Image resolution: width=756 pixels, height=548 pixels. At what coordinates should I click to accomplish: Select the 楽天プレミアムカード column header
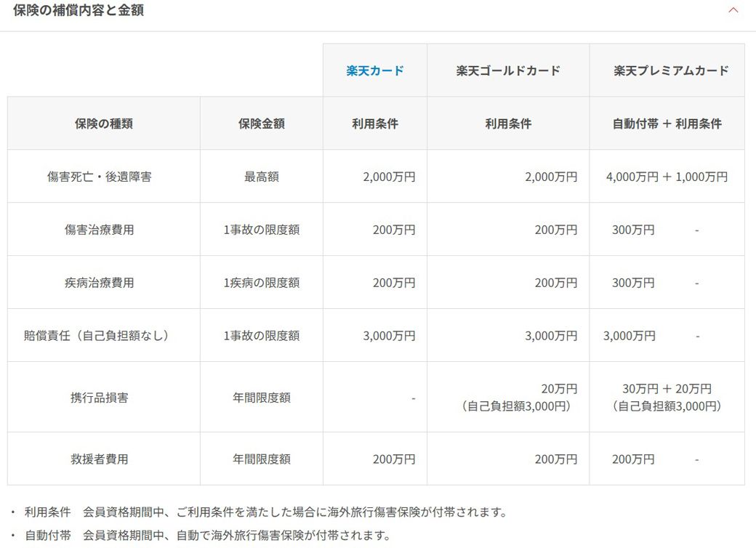pyautogui.click(x=665, y=70)
